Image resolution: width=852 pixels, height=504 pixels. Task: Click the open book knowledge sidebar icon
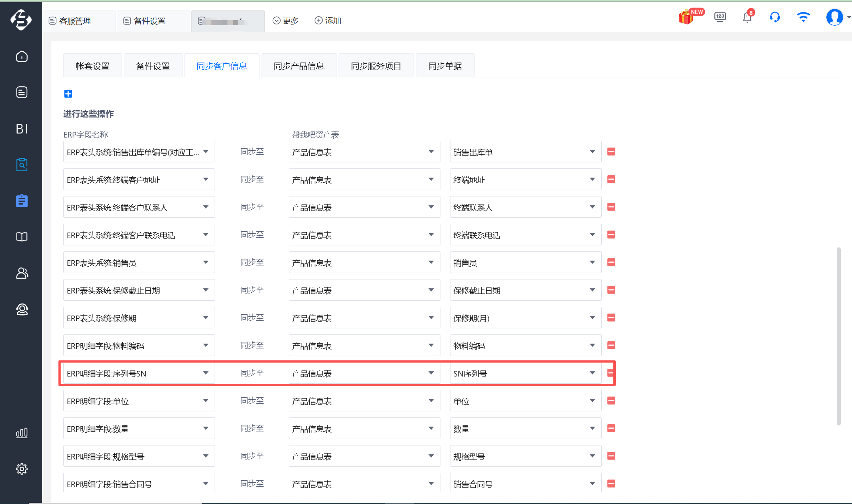click(22, 237)
